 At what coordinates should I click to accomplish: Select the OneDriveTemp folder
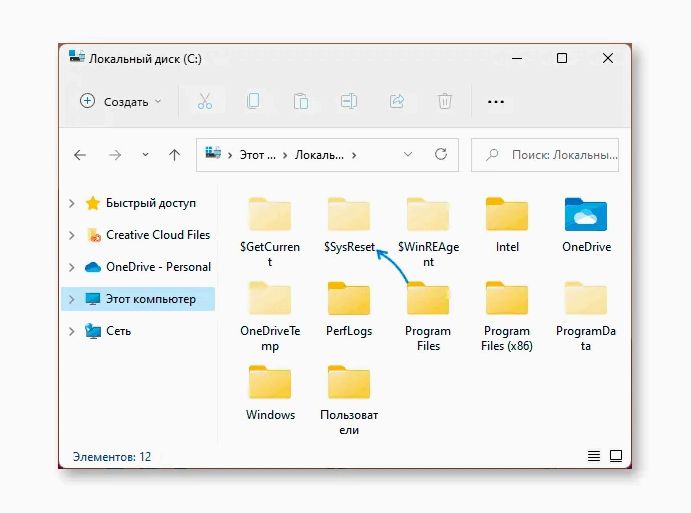(x=270, y=316)
